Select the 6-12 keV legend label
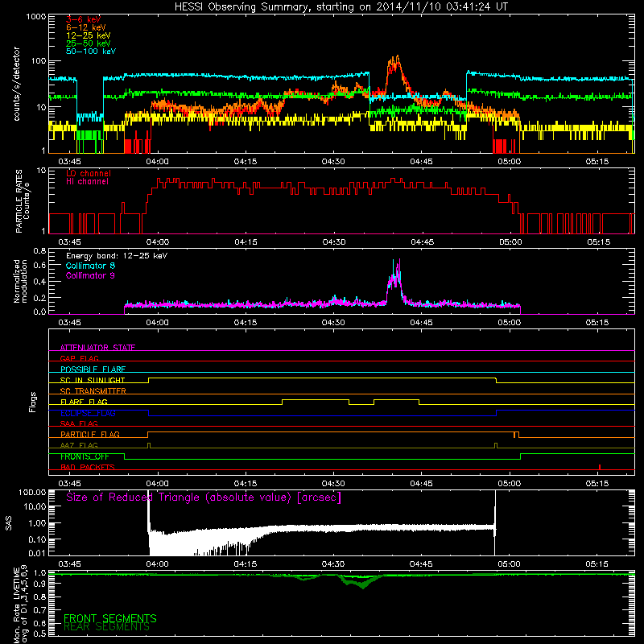This screenshot has width=644, height=644. pos(86,27)
